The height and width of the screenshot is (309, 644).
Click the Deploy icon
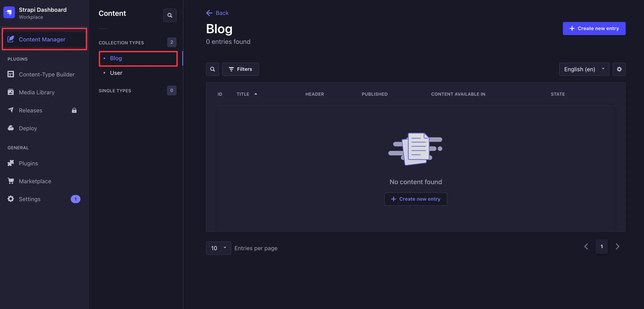pos(11,128)
